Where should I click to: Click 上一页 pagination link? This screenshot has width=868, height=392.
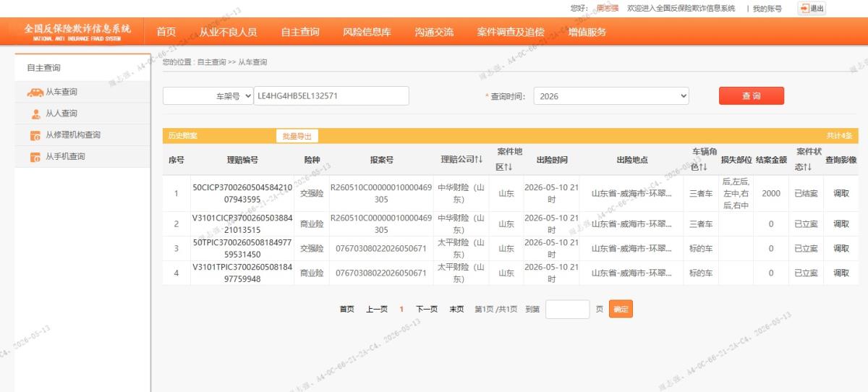point(377,310)
